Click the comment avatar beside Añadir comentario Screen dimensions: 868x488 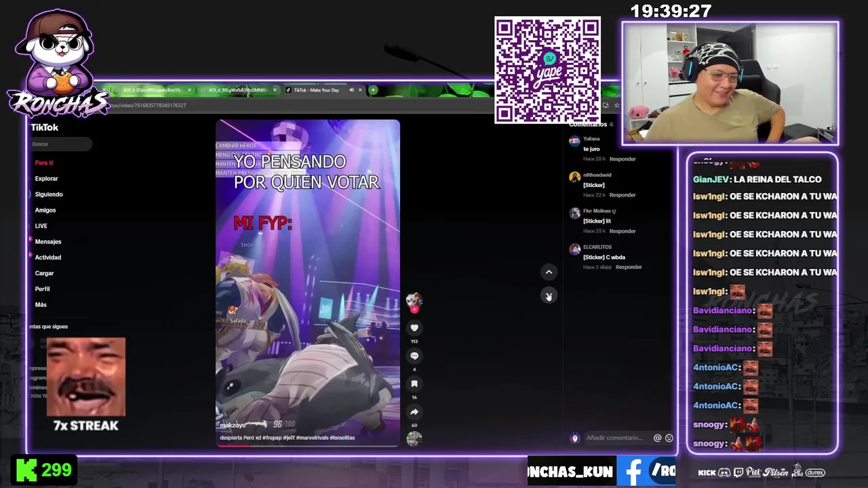point(575,438)
